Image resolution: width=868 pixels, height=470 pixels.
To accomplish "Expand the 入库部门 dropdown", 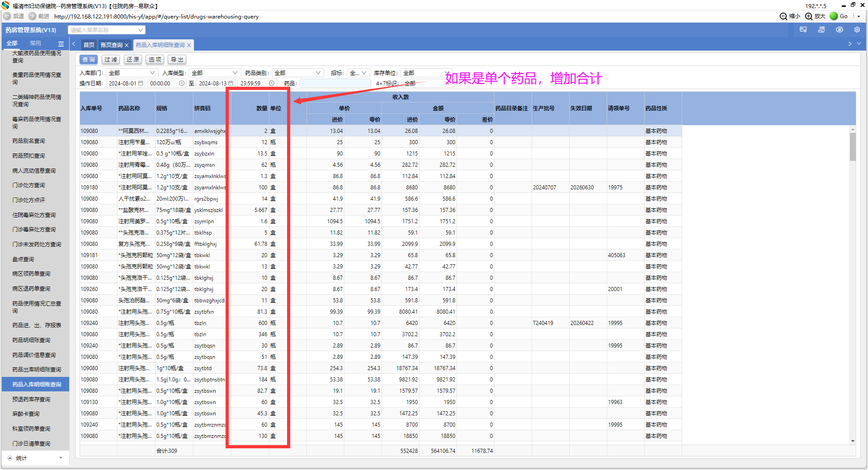I will point(152,73).
